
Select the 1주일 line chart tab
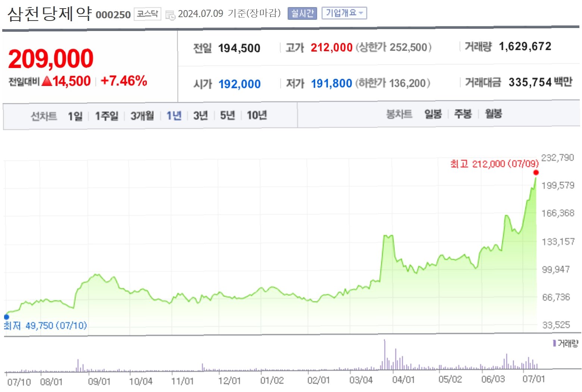pyautogui.click(x=106, y=116)
